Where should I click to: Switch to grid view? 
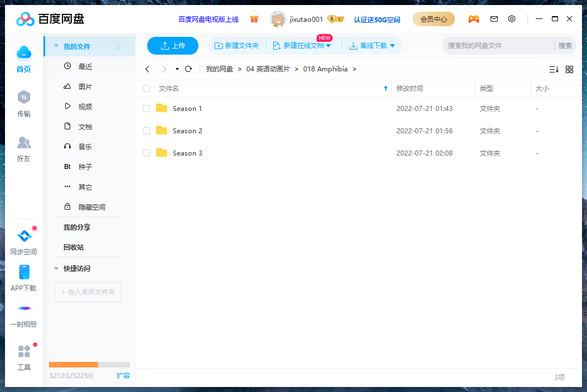click(x=569, y=69)
